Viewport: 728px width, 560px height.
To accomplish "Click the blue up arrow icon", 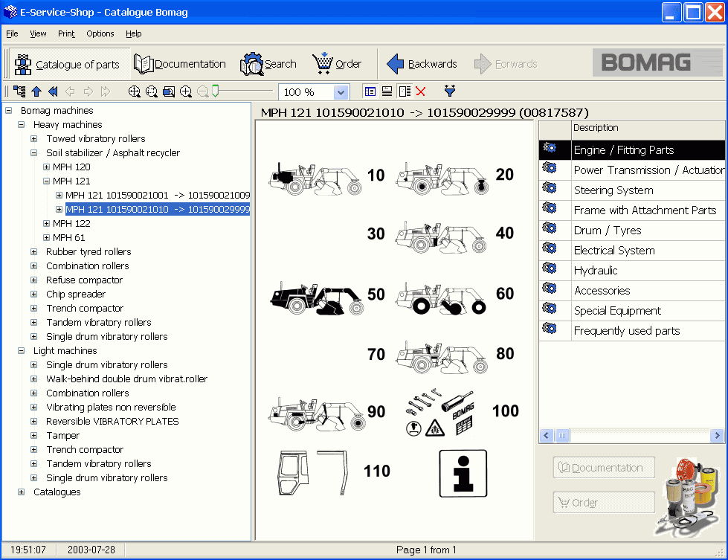I will point(36,91).
